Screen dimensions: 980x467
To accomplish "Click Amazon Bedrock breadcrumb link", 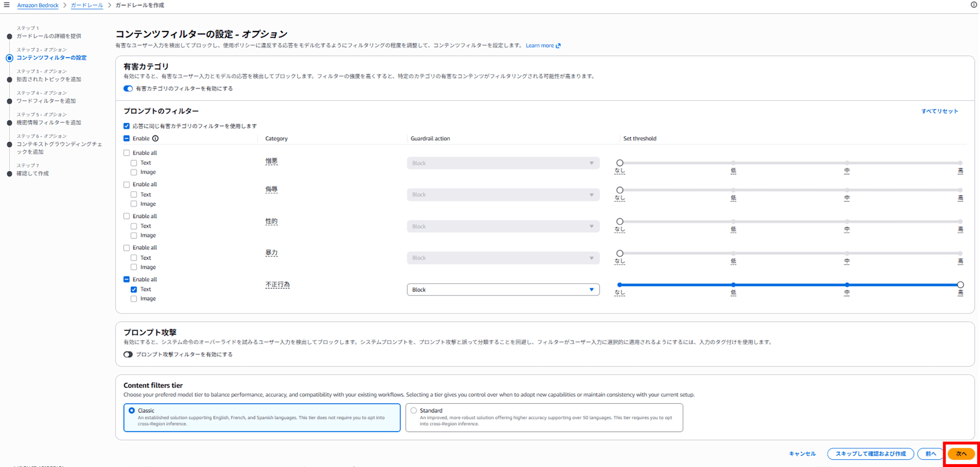I will 38,5.
